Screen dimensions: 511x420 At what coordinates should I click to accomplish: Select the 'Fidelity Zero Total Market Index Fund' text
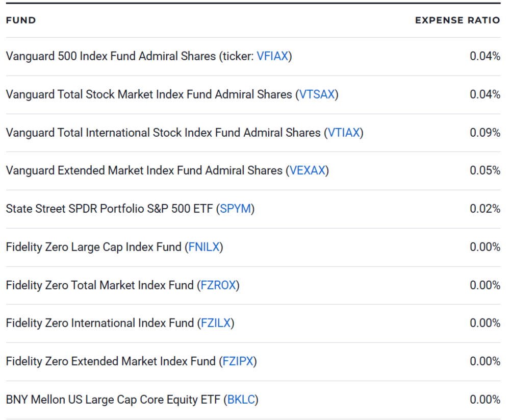coord(100,285)
